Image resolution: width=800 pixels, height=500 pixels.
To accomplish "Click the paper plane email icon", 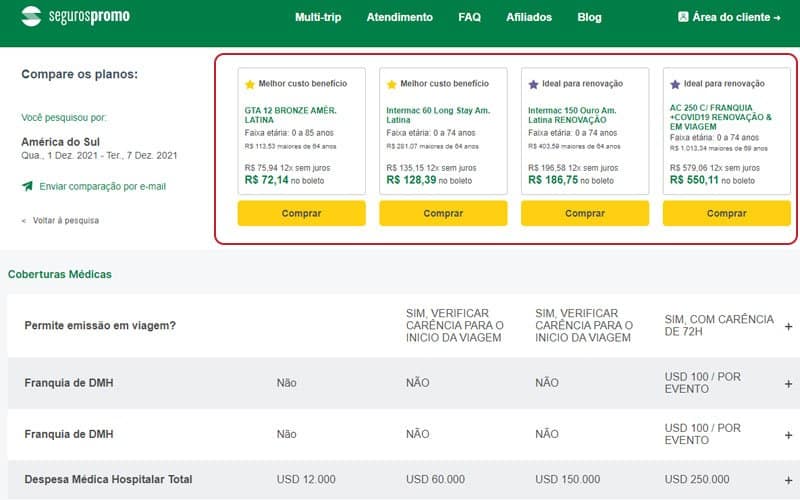I will pyautogui.click(x=28, y=186).
